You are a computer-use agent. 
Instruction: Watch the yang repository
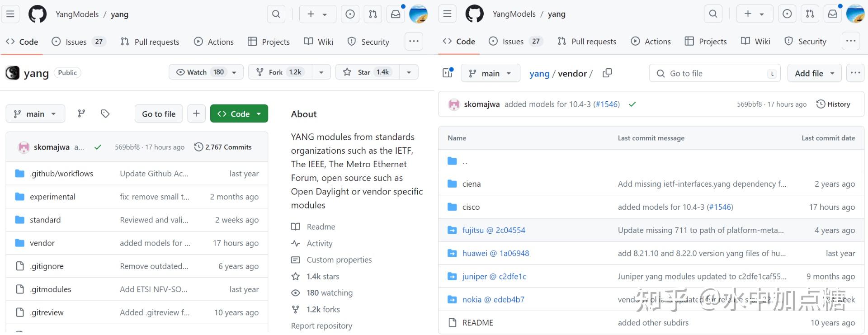pyautogui.click(x=199, y=72)
